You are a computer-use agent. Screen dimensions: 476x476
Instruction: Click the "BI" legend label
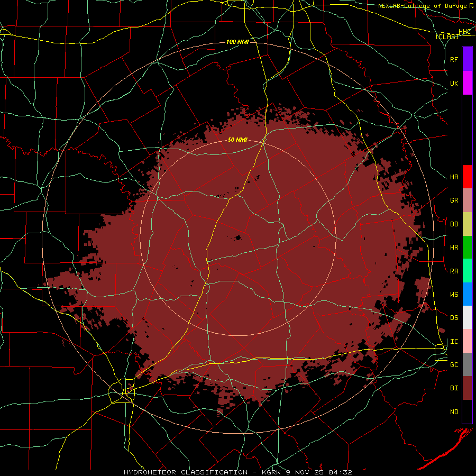pos(454,388)
